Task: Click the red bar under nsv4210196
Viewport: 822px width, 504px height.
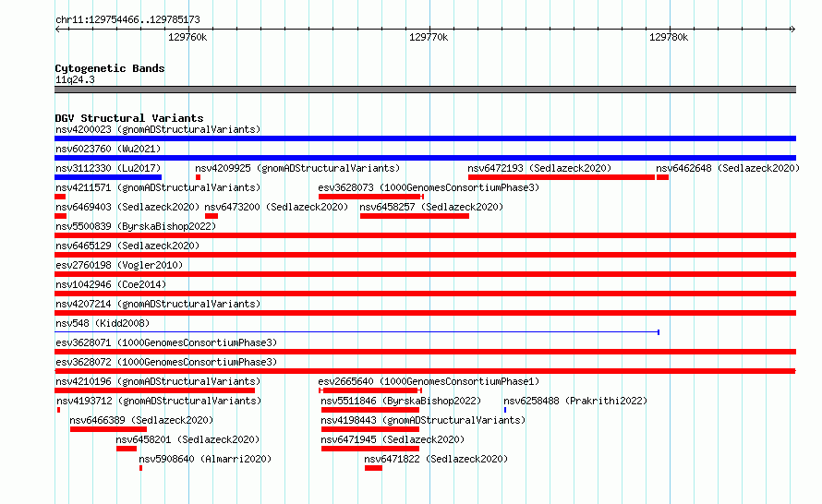Action: pos(154,390)
